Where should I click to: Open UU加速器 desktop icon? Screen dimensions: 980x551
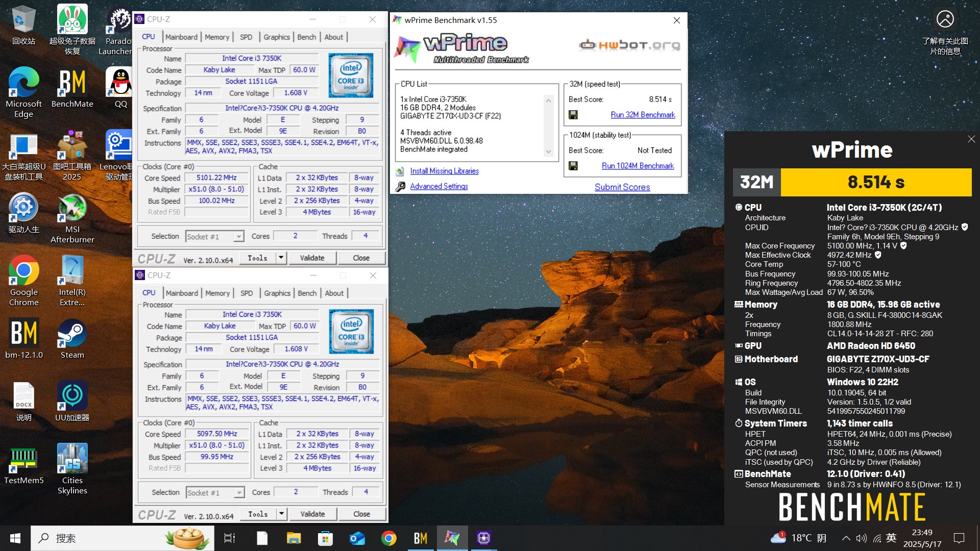(x=72, y=402)
